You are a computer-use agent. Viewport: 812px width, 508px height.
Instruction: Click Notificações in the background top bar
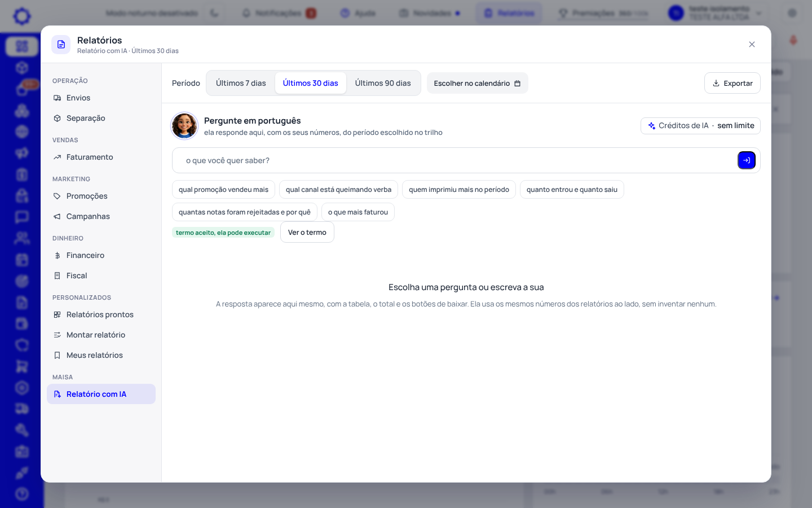pos(279,13)
